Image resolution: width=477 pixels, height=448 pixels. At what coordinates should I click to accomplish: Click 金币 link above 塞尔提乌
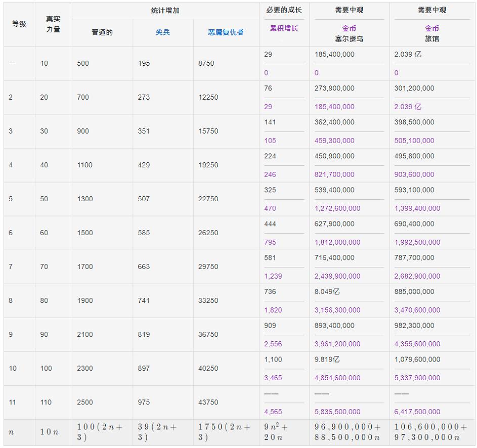point(349,28)
